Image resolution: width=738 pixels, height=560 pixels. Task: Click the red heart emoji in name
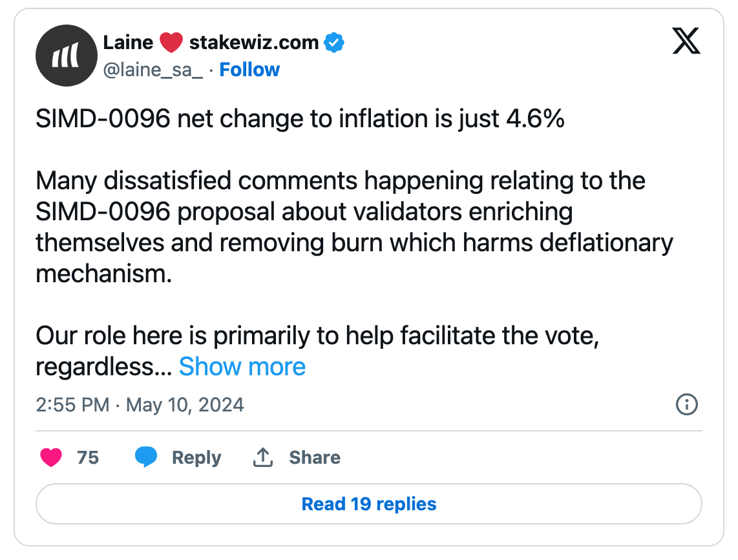click(x=171, y=43)
